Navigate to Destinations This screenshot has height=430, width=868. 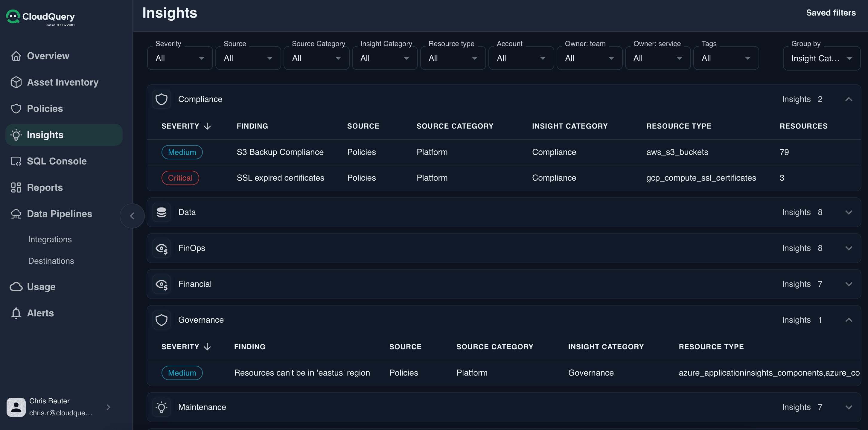(x=51, y=260)
